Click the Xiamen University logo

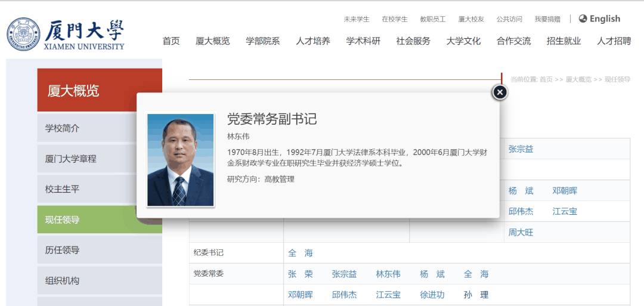[x=66, y=35]
